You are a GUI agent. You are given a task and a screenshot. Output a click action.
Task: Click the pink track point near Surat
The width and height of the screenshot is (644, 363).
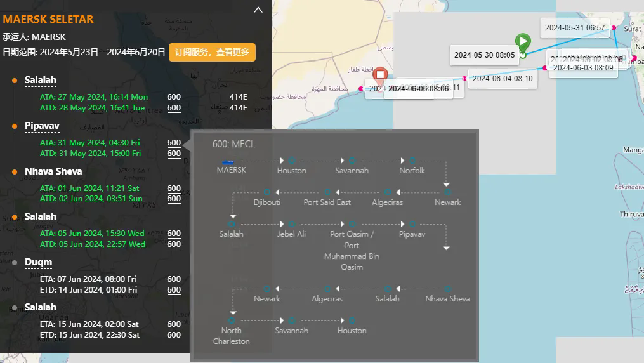614,28
